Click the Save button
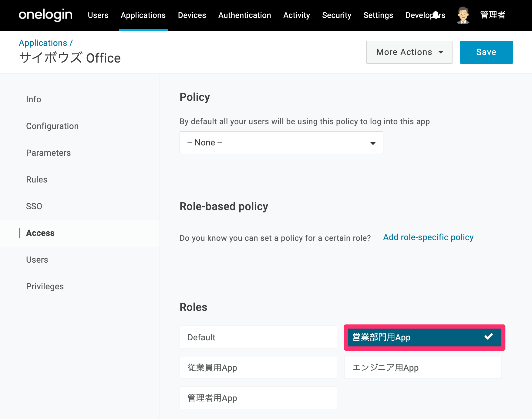The height and width of the screenshot is (419, 532). click(x=486, y=52)
